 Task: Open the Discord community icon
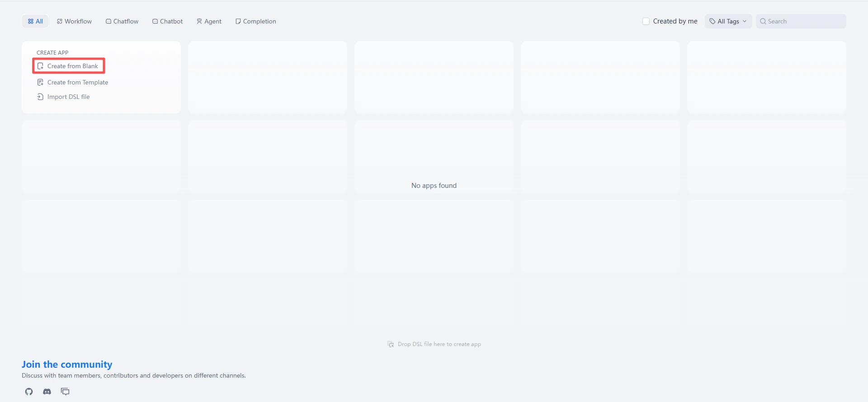[47, 392]
